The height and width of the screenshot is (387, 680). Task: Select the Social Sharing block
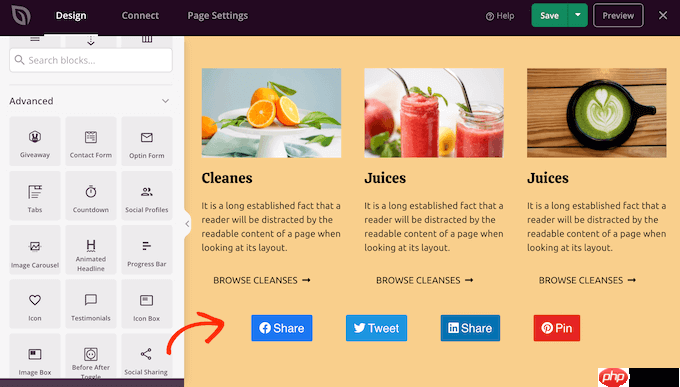pos(147,358)
